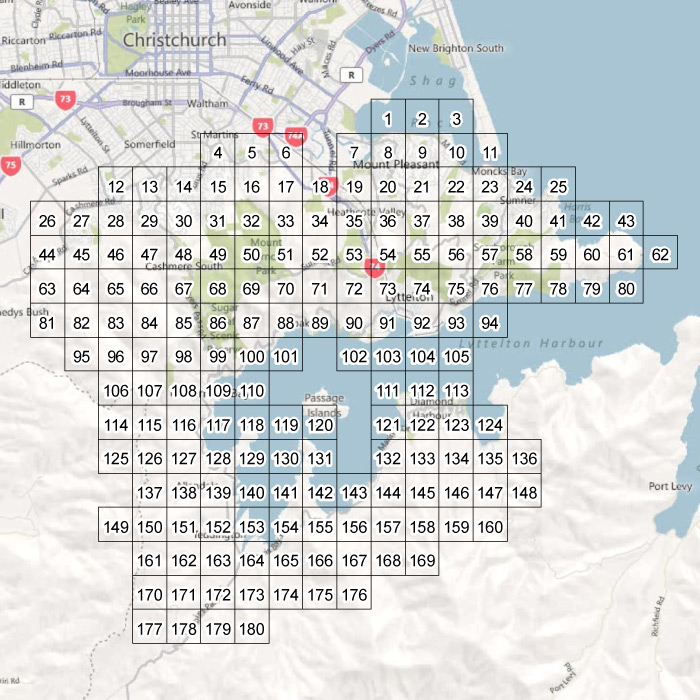This screenshot has width=700, height=700.
Task: Select grid cell 18
Action: click(320, 184)
